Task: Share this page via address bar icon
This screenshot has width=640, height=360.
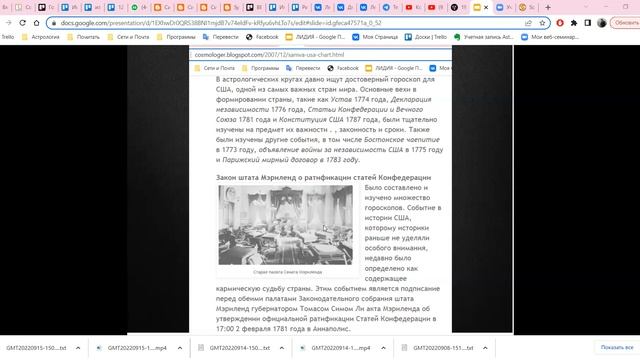Action: 529,23
